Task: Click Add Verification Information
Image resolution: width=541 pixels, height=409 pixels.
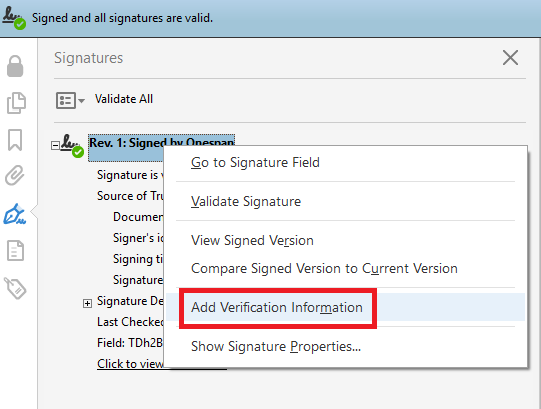Action: pos(277,308)
